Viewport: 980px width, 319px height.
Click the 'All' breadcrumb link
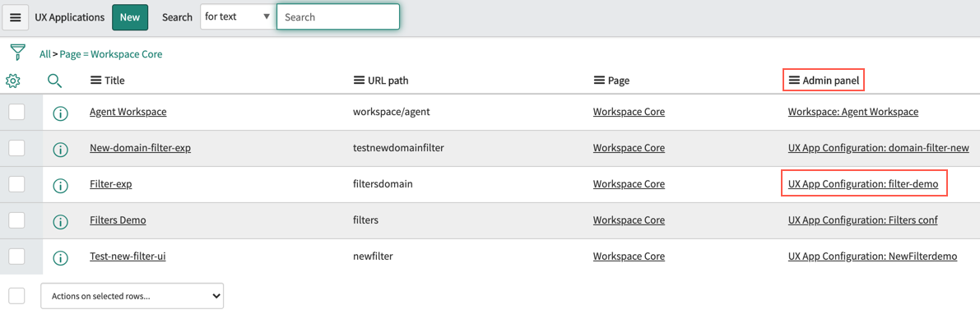[45, 54]
